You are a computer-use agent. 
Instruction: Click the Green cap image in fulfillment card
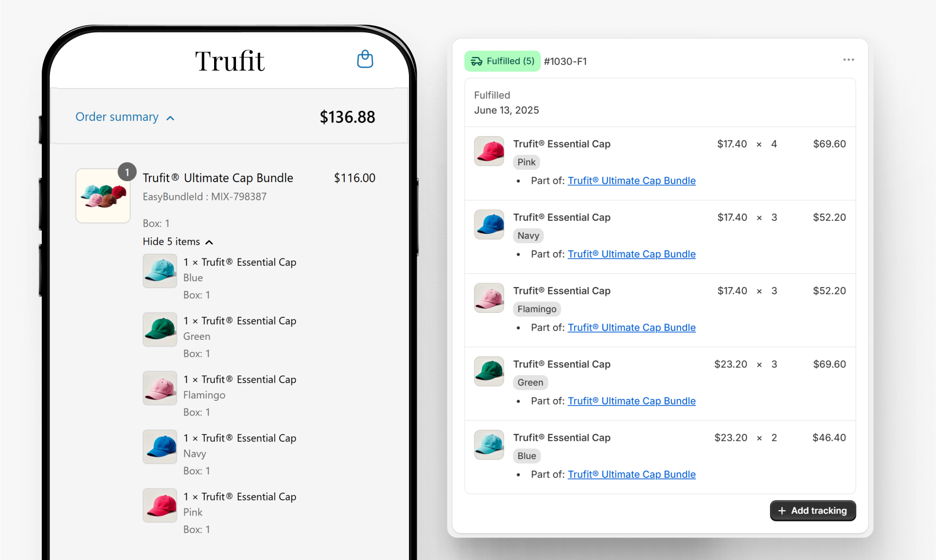[x=489, y=372]
